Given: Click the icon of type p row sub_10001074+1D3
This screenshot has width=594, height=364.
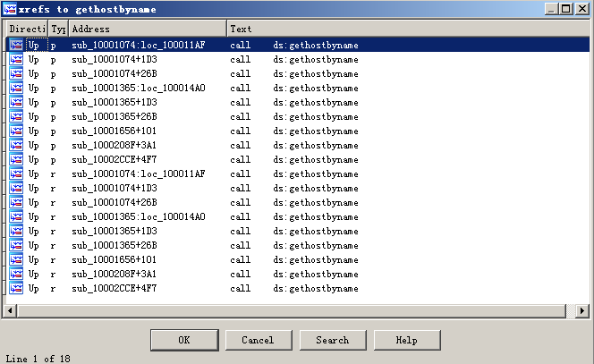Looking at the screenshot, I should point(16,59).
